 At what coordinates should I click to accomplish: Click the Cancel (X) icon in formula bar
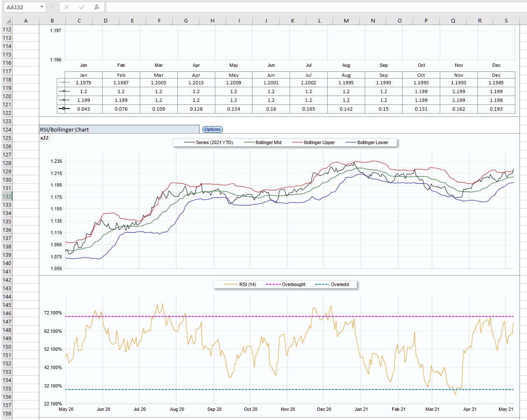(67, 7)
